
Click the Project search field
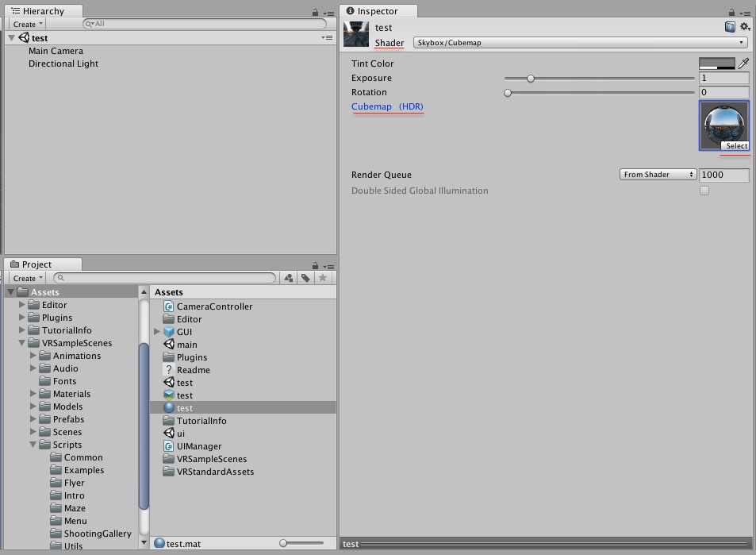164,278
